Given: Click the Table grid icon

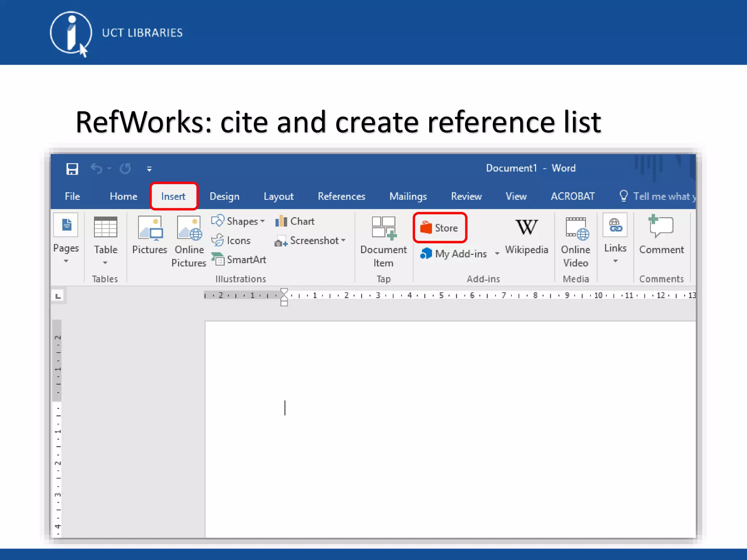Looking at the screenshot, I should 105,227.
